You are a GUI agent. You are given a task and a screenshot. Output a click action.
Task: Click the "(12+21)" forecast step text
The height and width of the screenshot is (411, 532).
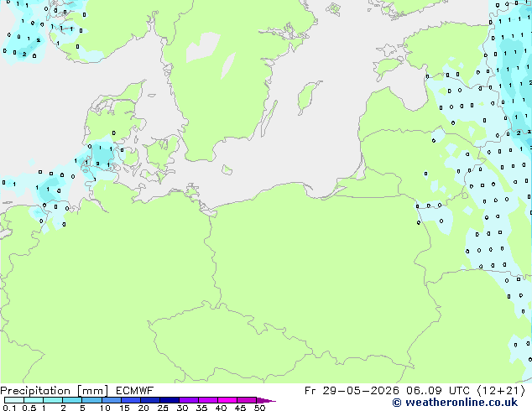[x=501, y=391]
